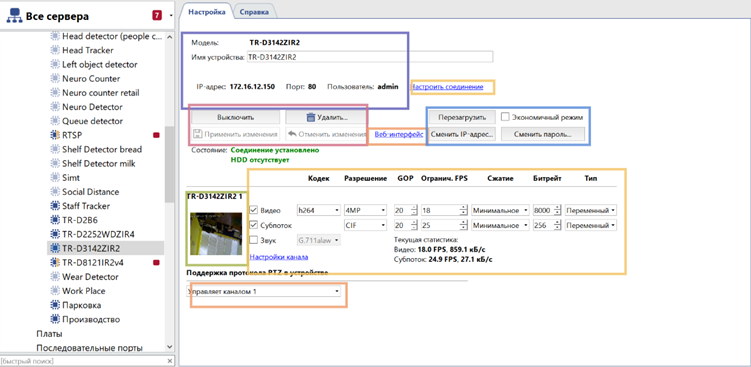The width and height of the screenshot is (751, 367).
Task: Click the device tree vertical scrollbar
Action: click(169, 192)
